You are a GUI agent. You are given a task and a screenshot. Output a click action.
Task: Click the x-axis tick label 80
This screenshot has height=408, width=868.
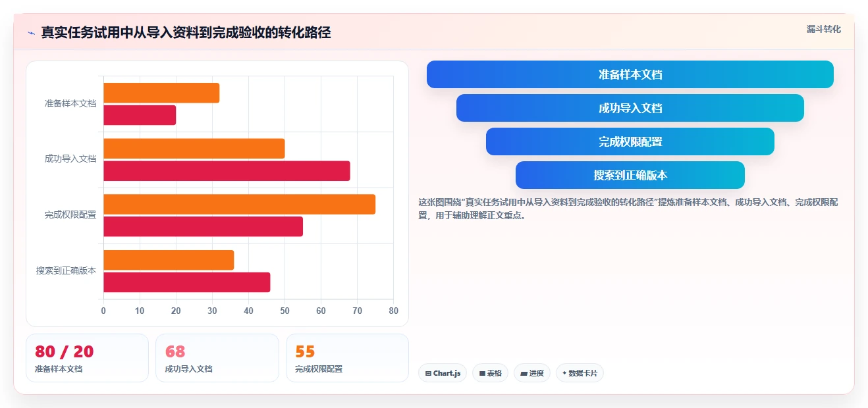(x=394, y=311)
